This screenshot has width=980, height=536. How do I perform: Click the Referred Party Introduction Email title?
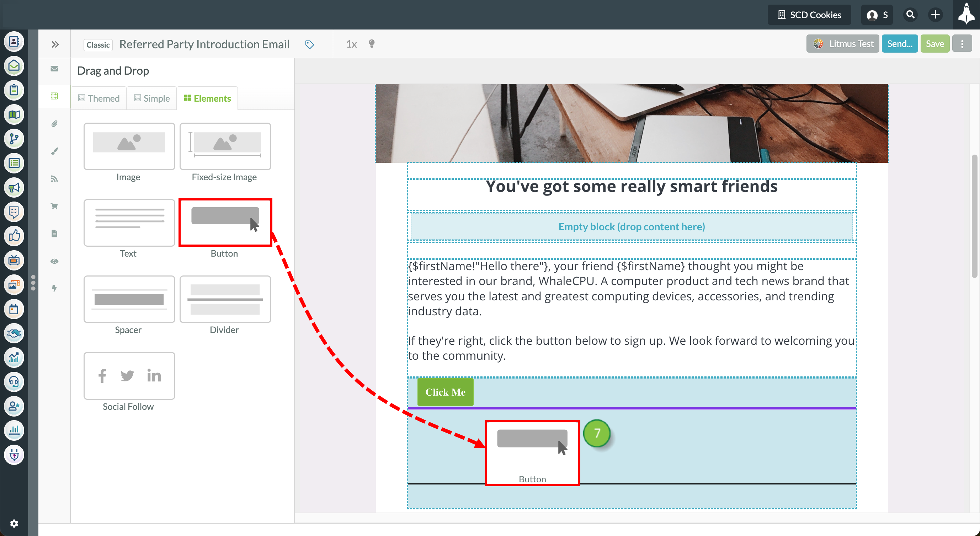(204, 44)
